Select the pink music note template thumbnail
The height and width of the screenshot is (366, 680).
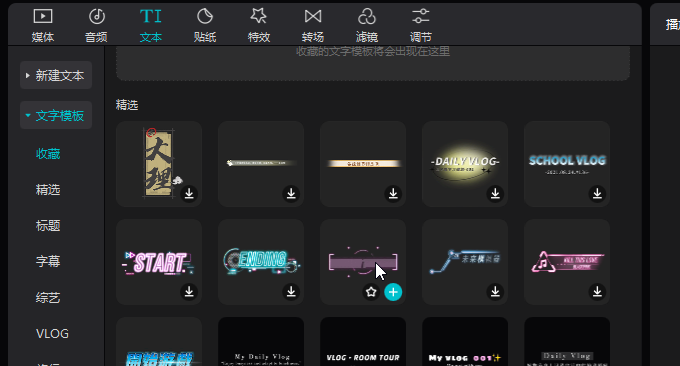[x=567, y=261]
